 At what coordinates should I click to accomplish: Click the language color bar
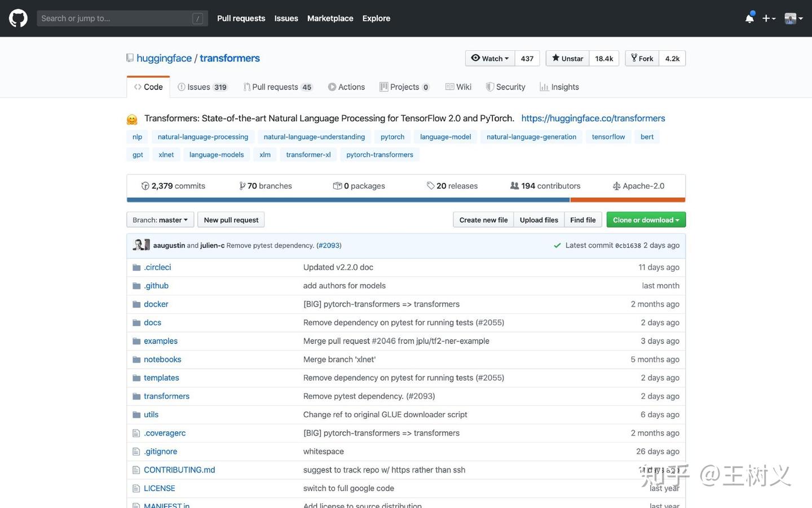click(406, 200)
